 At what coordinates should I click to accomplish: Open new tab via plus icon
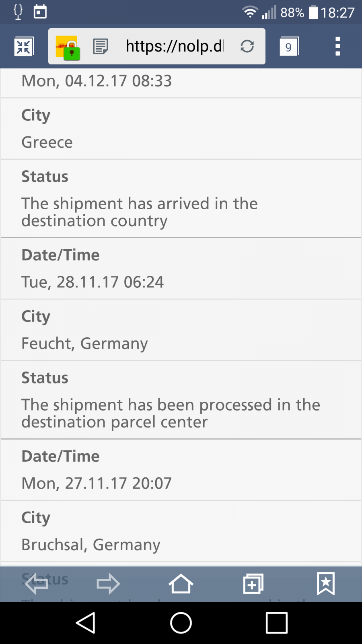click(253, 584)
